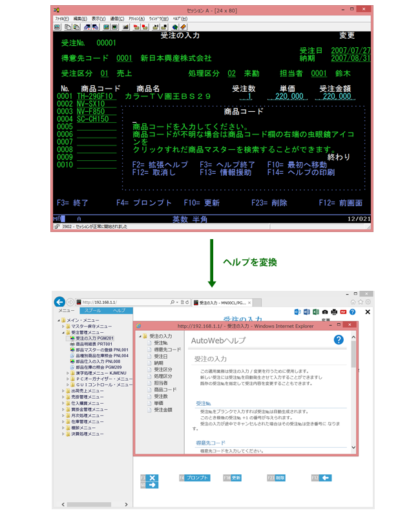Expand the マスター保守メニュー tree node
The height and width of the screenshot is (517, 420).
pos(63,326)
